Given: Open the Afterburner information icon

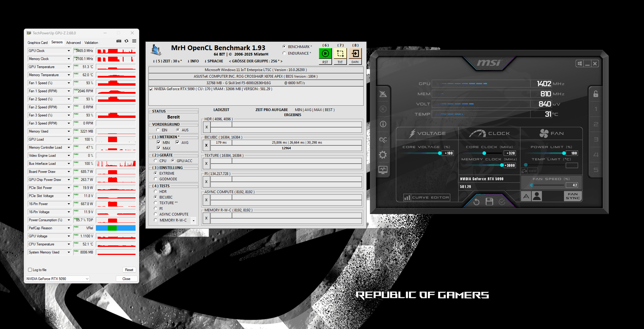Looking at the screenshot, I should click(383, 124).
